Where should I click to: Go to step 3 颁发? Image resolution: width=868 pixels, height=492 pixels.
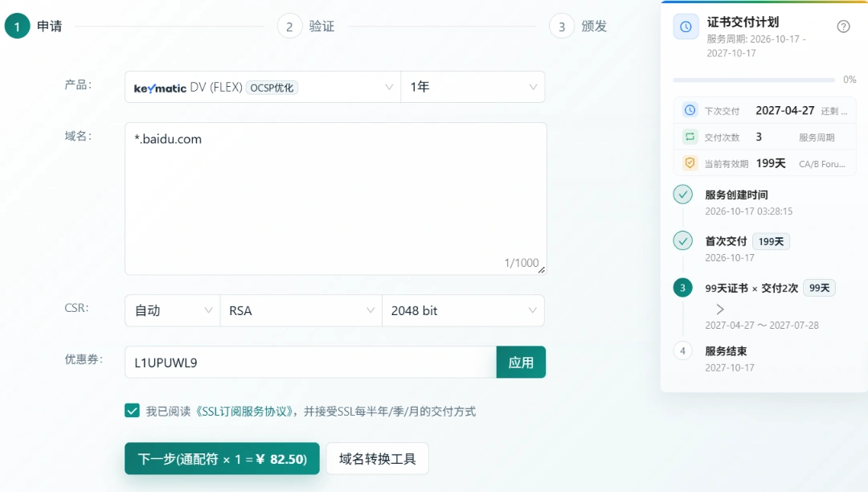pos(579,26)
